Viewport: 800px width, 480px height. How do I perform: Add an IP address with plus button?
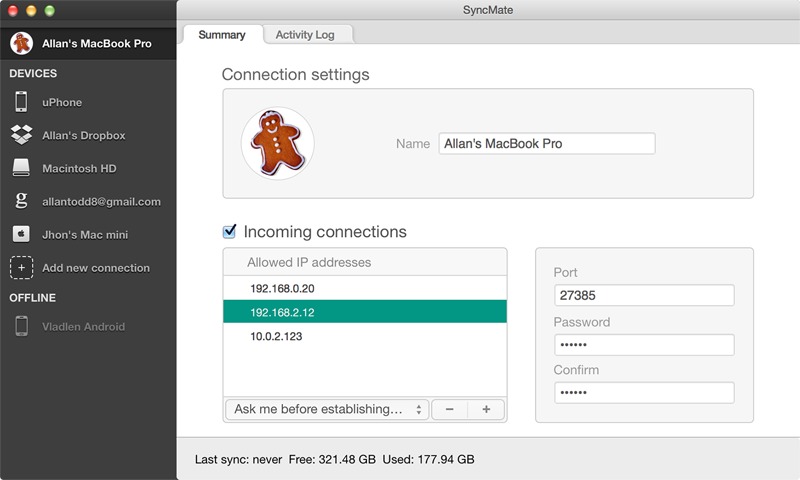pos(486,409)
